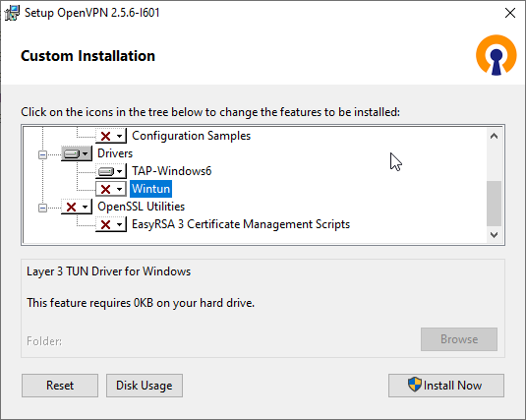Click the Browse button
Viewport: 526px width, 420px height.
pyautogui.click(x=459, y=339)
